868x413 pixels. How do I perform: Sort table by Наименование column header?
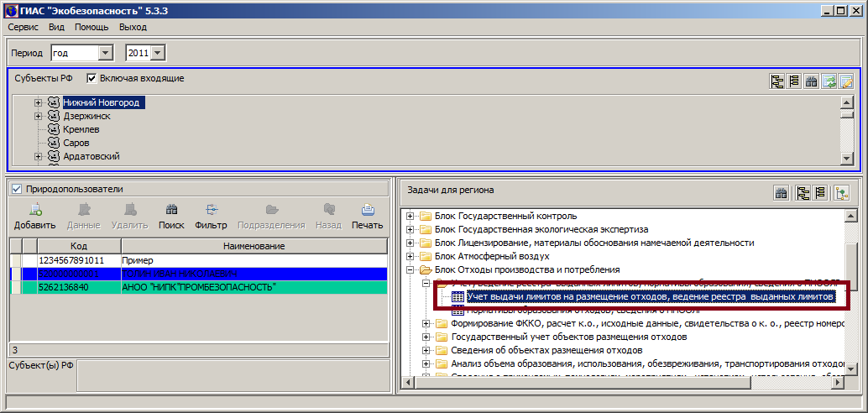click(253, 246)
